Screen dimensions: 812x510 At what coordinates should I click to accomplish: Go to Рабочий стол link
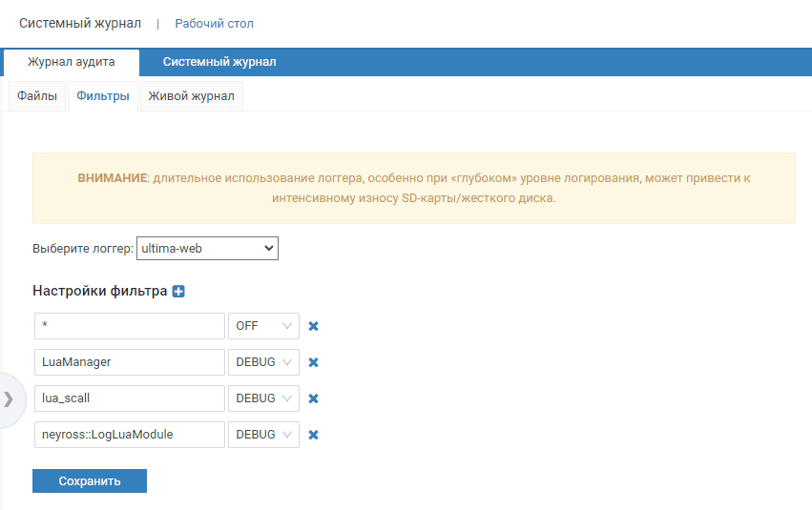(x=214, y=23)
